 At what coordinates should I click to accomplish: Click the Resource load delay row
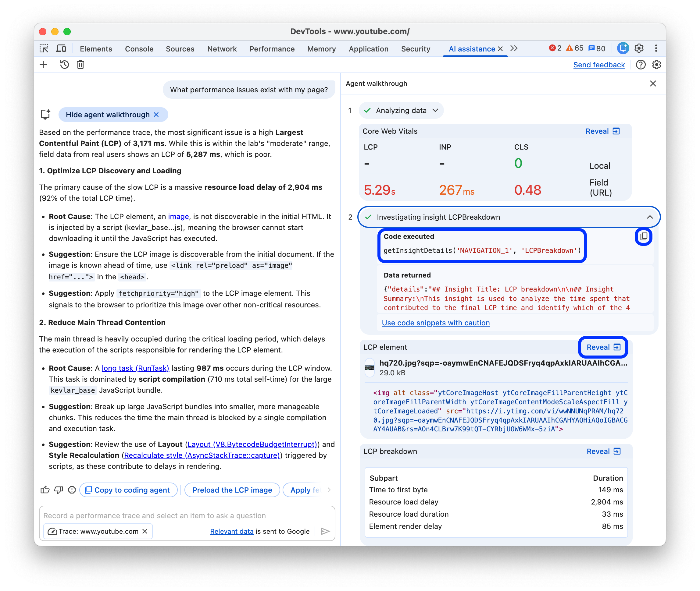click(x=496, y=502)
